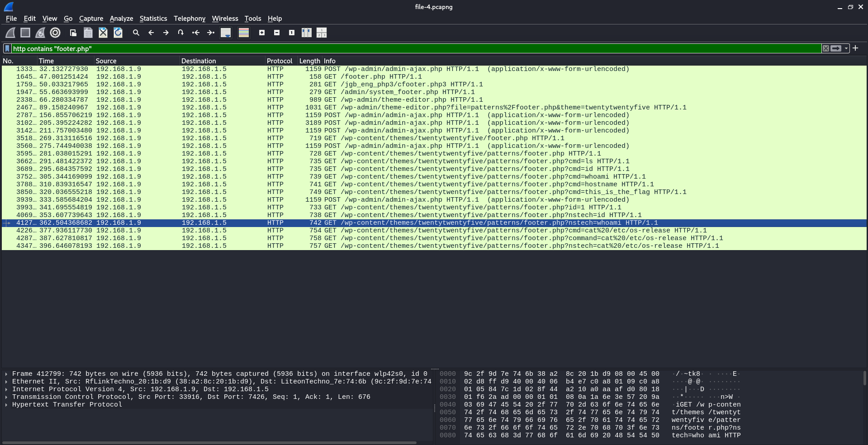Toggle auto-scroll during live capture
The image size is (868, 445).
coord(226,33)
